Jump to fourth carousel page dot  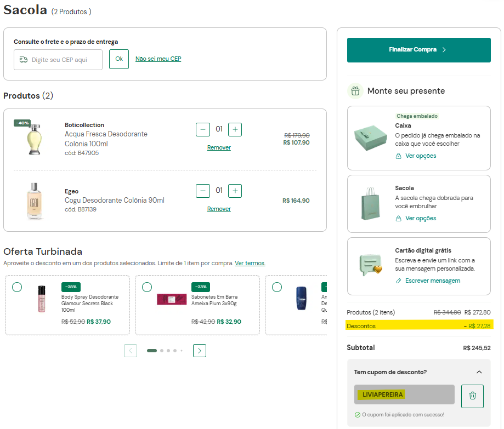pos(175,351)
